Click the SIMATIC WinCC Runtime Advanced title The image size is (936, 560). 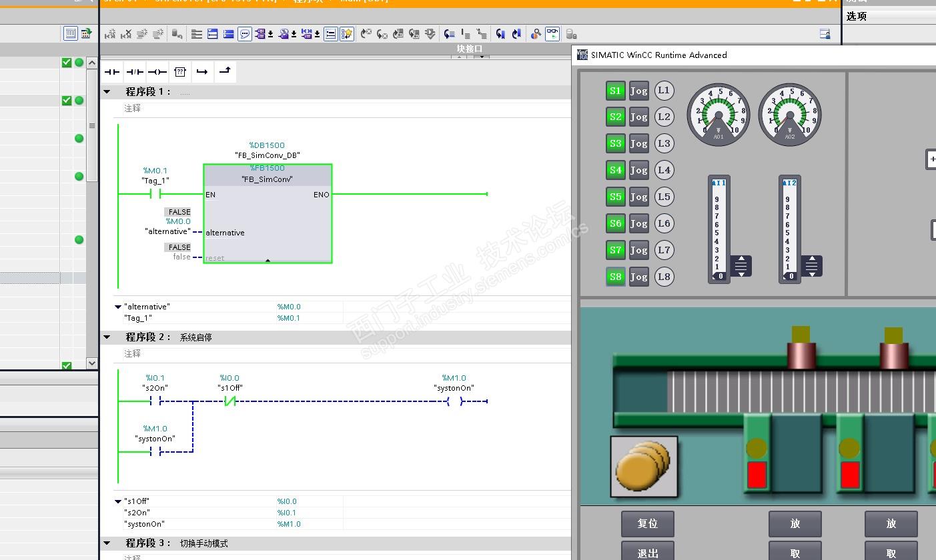pos(659,55)
